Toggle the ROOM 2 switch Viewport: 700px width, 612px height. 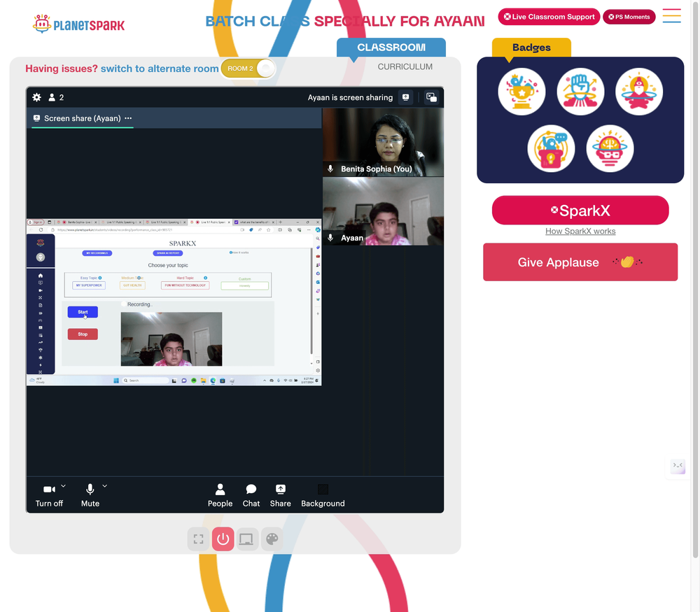point(248,69)
